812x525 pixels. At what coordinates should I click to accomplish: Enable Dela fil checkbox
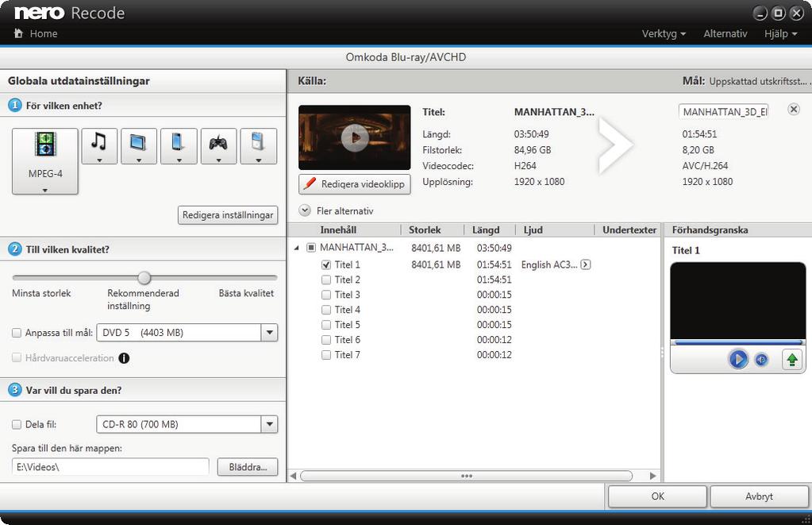(17, 424)
